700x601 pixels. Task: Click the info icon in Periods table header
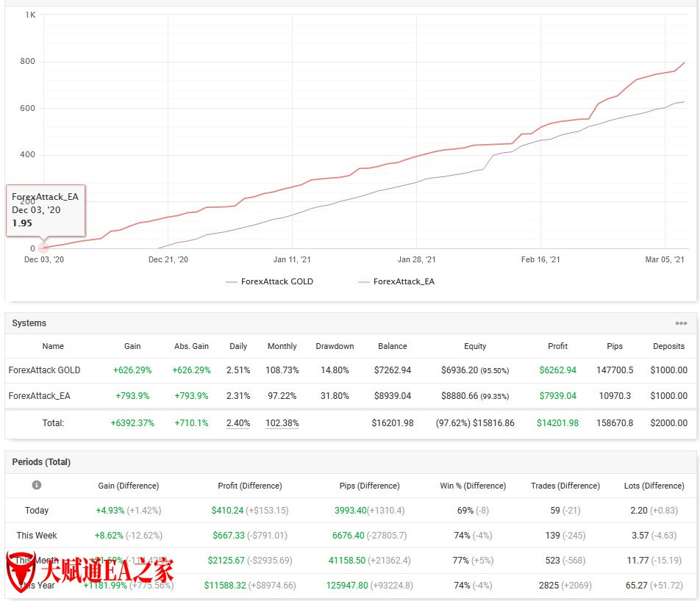pos(37,486)
